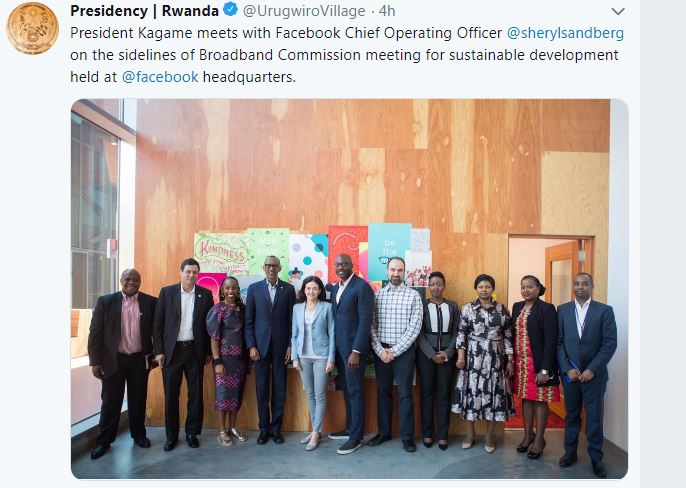
Task: Expand the tweet options chevron
Action: (x=618, y=11)
